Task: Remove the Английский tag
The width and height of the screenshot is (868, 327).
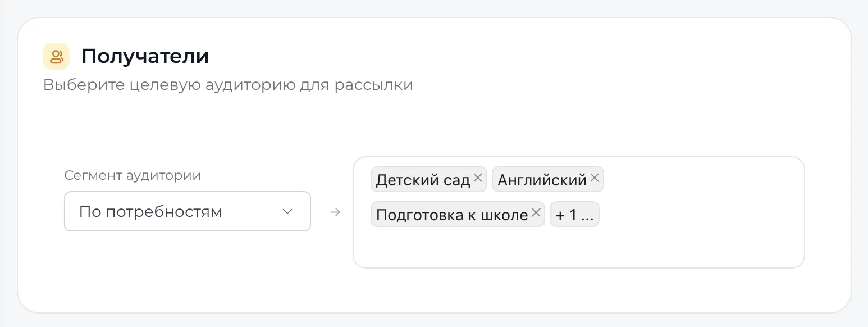Action: (595, 178)
